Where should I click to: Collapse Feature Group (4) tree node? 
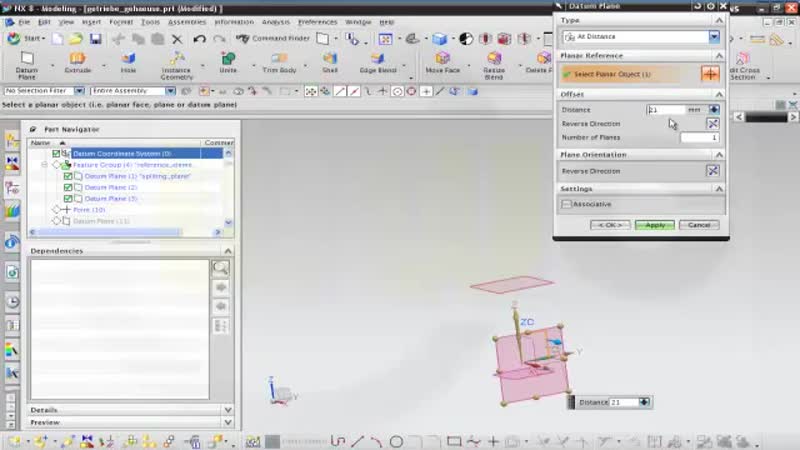click(x=45, y=165)
